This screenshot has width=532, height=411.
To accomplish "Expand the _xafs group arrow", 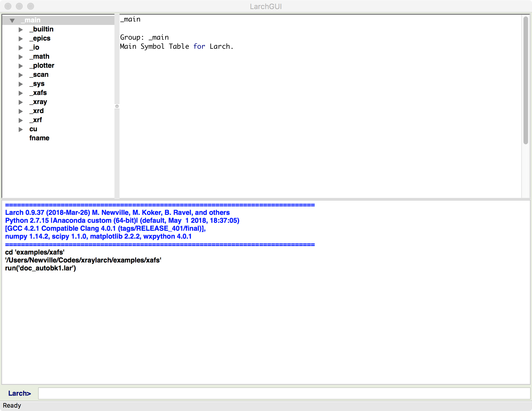I will coord(21,93).
